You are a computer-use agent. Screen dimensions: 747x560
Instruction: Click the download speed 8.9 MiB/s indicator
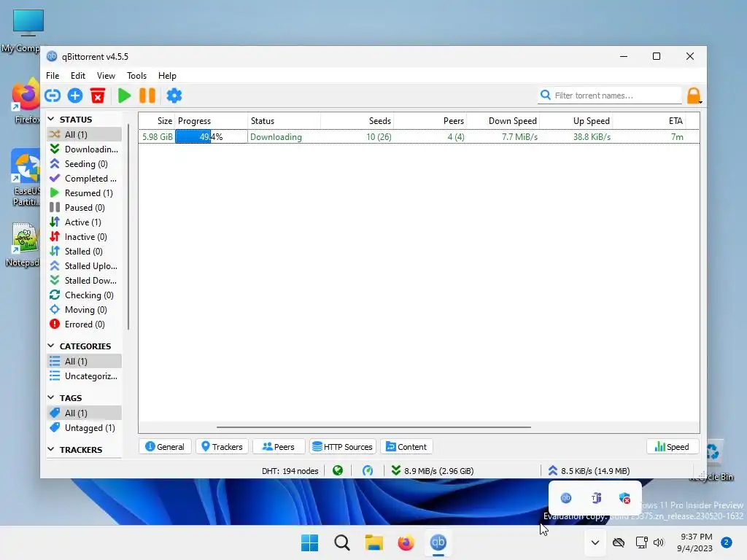[433, 470]
